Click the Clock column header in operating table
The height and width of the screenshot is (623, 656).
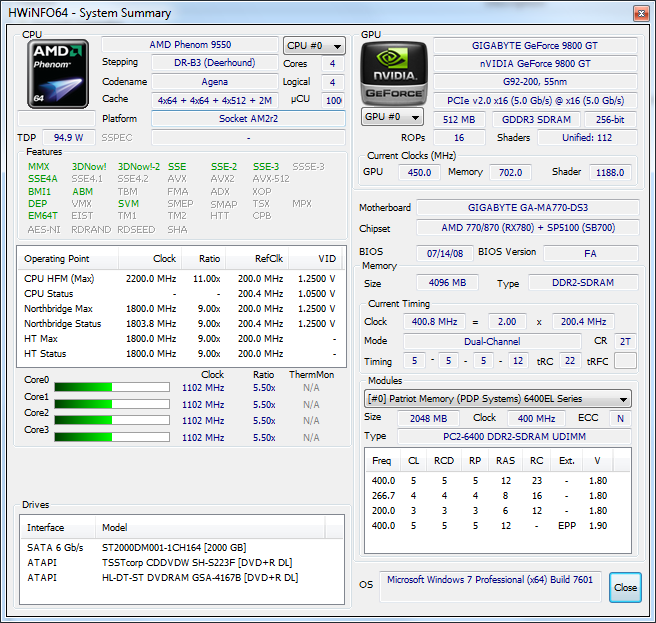[x=150, y=259]
